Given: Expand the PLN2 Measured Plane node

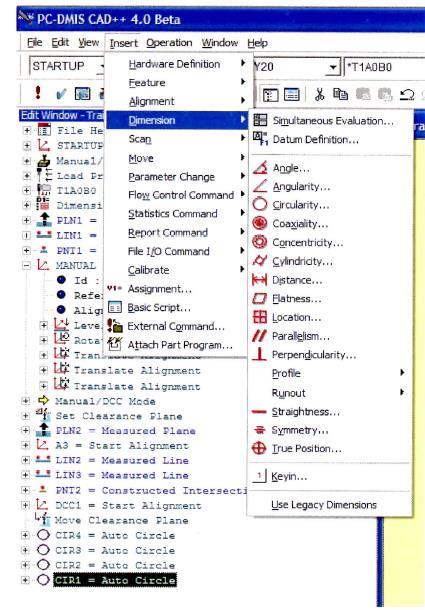Looking at the screenshot, I should 26,430.
